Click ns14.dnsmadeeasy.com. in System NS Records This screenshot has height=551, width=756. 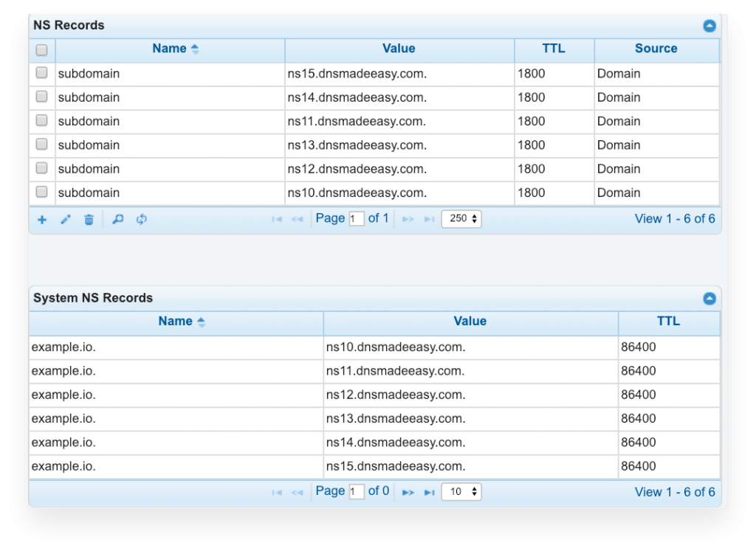(x=396, y=443)
